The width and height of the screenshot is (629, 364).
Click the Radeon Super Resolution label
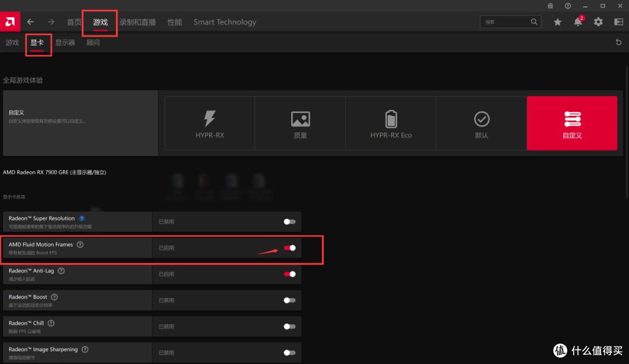tap(42, 218)
